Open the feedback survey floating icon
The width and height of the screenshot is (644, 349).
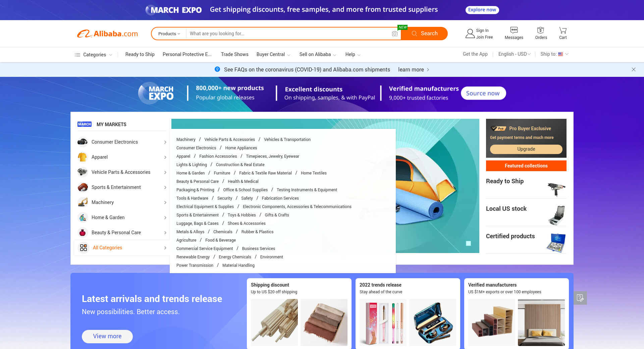click(x=580, y=298)
